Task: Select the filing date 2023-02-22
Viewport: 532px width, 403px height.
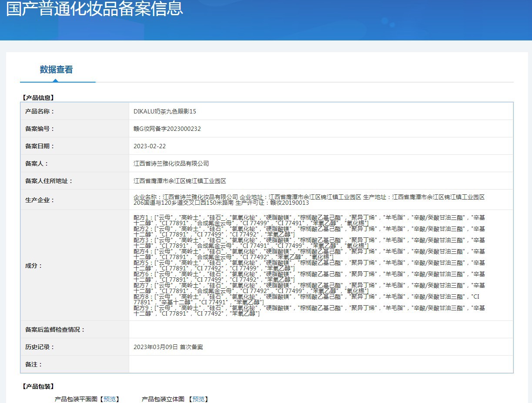Action: click(x=150, y=146)
